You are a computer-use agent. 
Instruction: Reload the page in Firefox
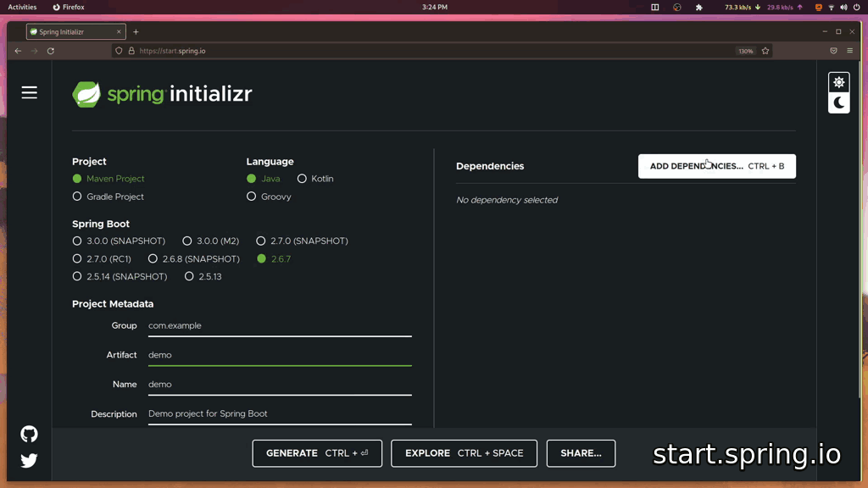click(x=51, y=51)
